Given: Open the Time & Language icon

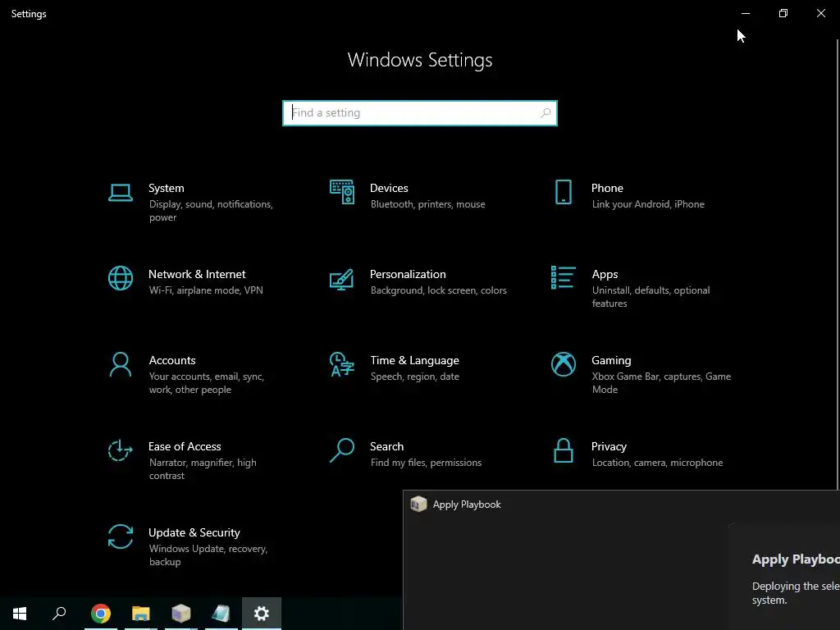Looking at the screenshot, I should (x=342, y=364).
